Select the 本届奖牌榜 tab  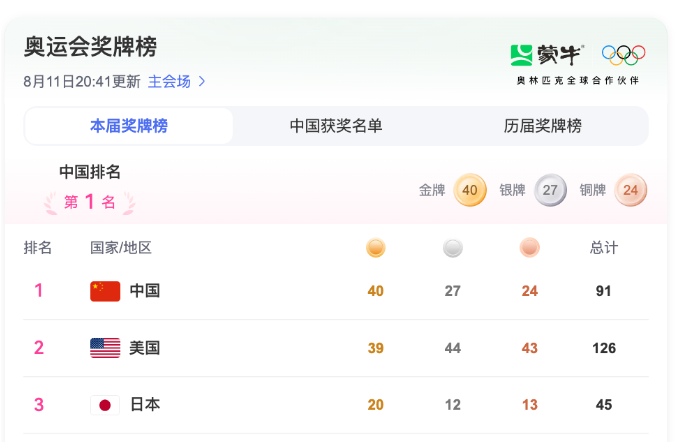click(129, 126)
